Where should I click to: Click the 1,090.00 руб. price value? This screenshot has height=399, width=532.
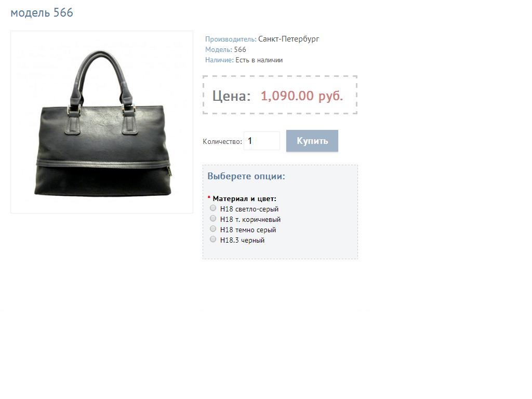pyautogui.click(x=302, y=96)
